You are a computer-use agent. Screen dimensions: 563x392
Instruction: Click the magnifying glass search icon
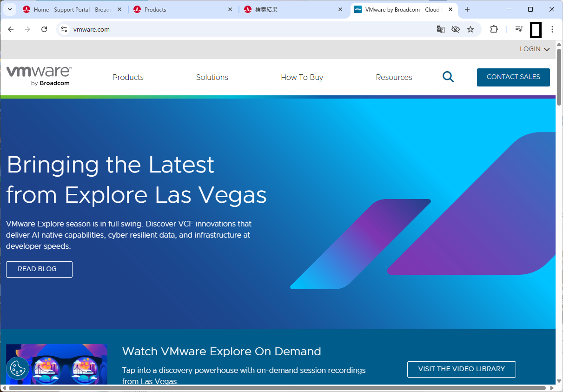pos(448,77)
